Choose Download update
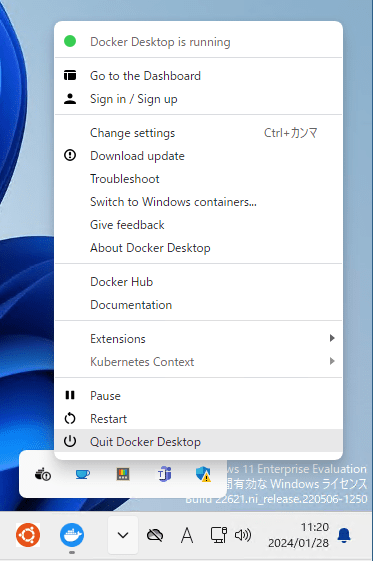The image size is (373, 561). pos(198,156)
